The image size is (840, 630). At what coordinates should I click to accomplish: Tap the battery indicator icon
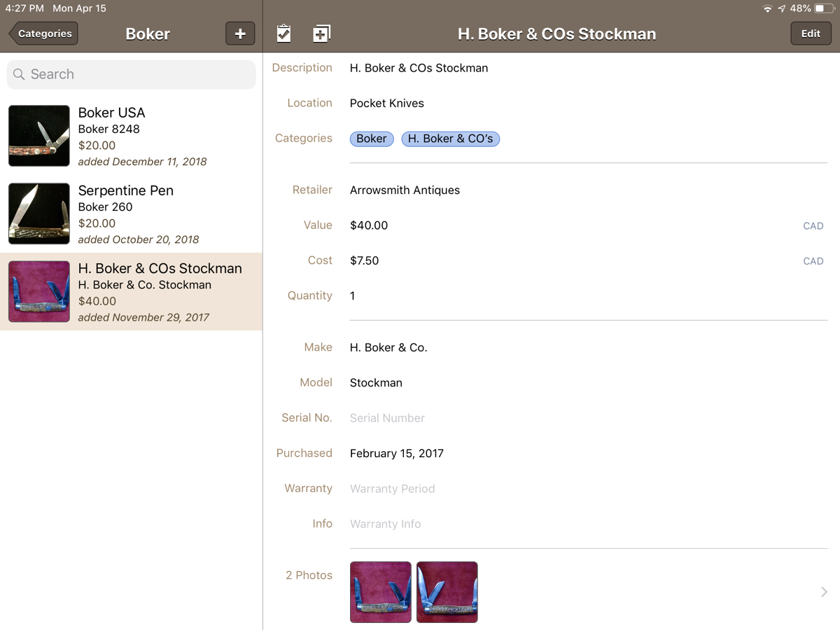coord(823,9)
